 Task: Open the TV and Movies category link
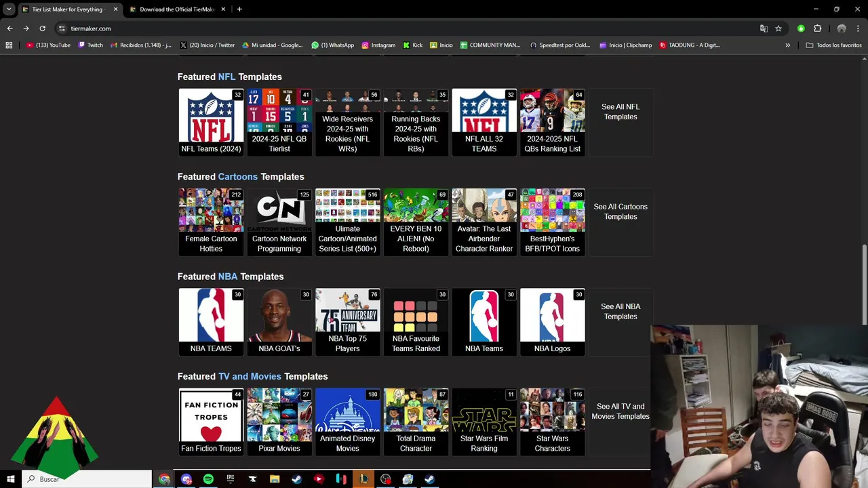(x=250, y=376)
